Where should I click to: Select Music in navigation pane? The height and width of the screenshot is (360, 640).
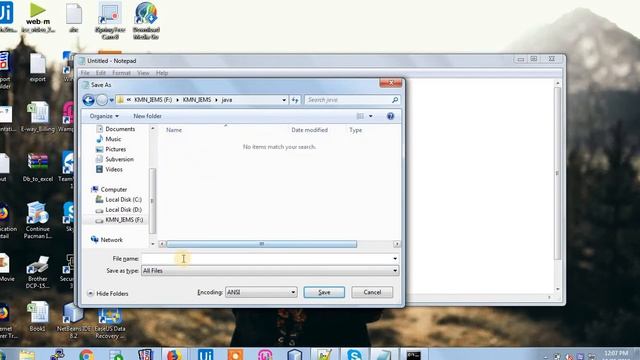(x=109, y=139)
